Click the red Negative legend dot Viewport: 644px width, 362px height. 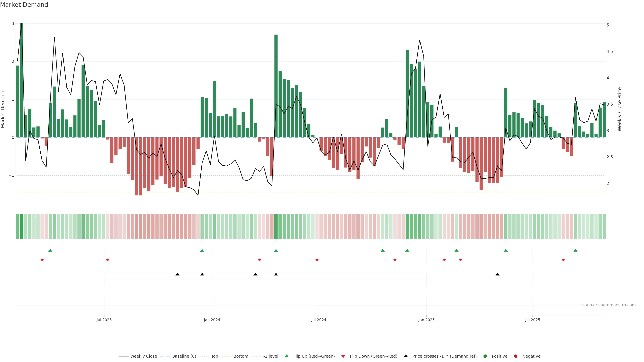[x=516, y=356]
